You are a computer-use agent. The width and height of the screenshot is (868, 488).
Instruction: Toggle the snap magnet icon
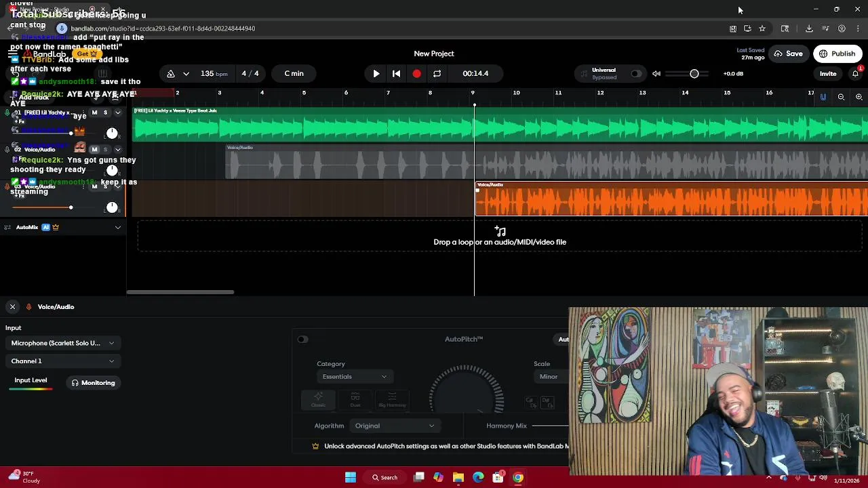823,97
